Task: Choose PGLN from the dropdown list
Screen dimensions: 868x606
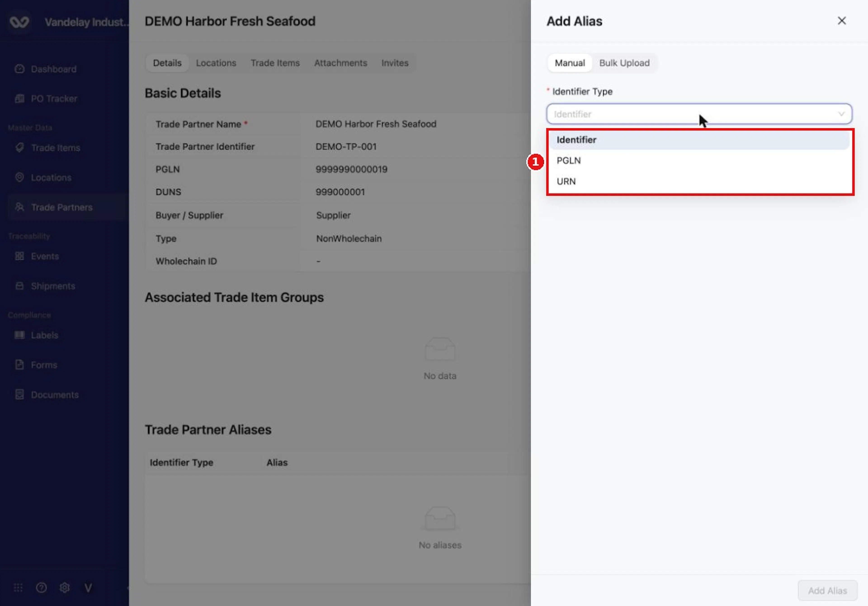Action: coord(699,161)
